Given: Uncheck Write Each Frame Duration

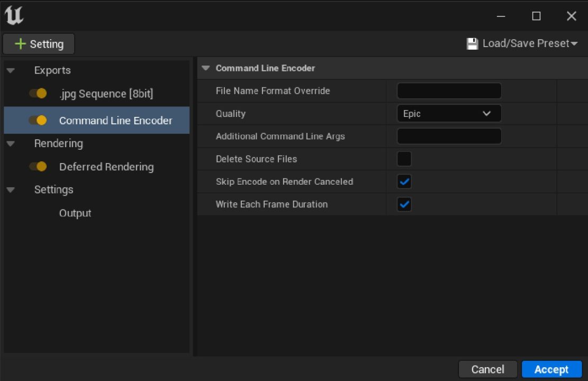Looking at the screenshot, I should point(404,204).
